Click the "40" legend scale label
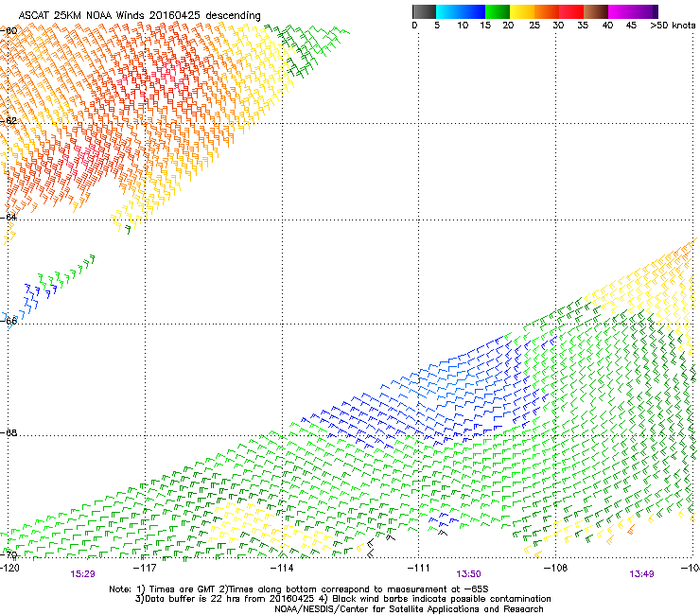The image size is (700, 615). [607, 26]
